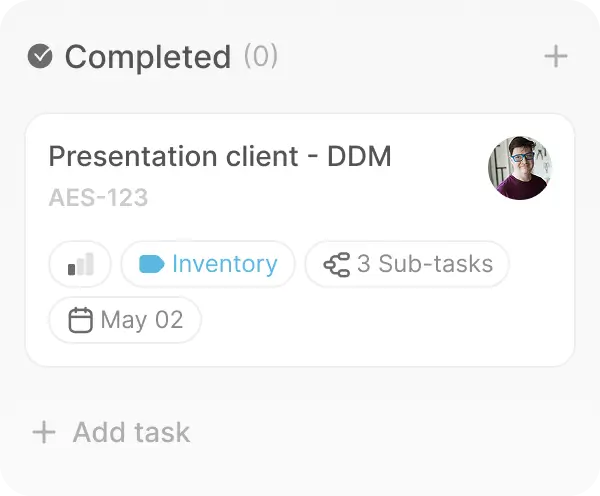Click the Inventory text label
Screen dimensions: 600x496
pyautogui.click(x=225, y=264)
